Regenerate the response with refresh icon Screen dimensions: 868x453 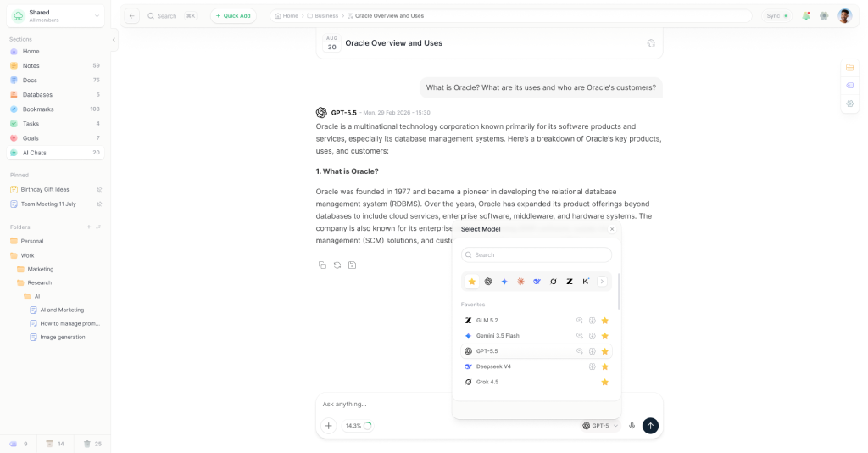[337, 266]
